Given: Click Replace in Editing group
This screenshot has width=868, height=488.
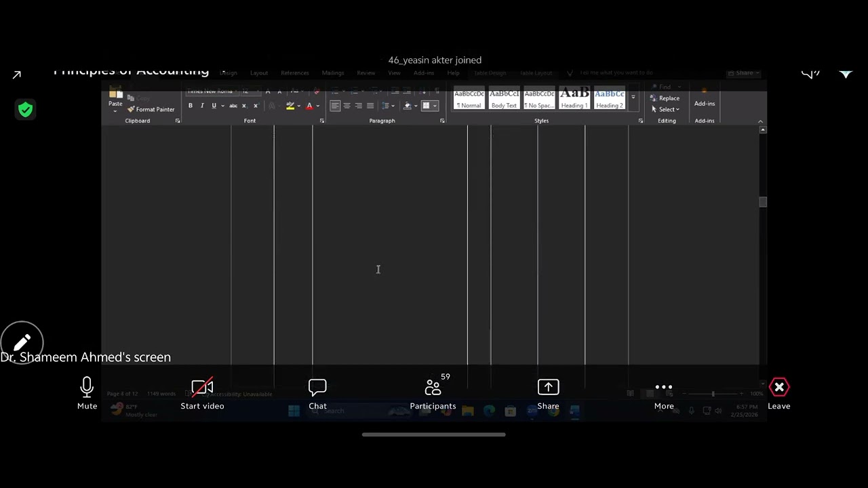Looking at the screenshot, I should pyautogui.click(x=665, y=98).
